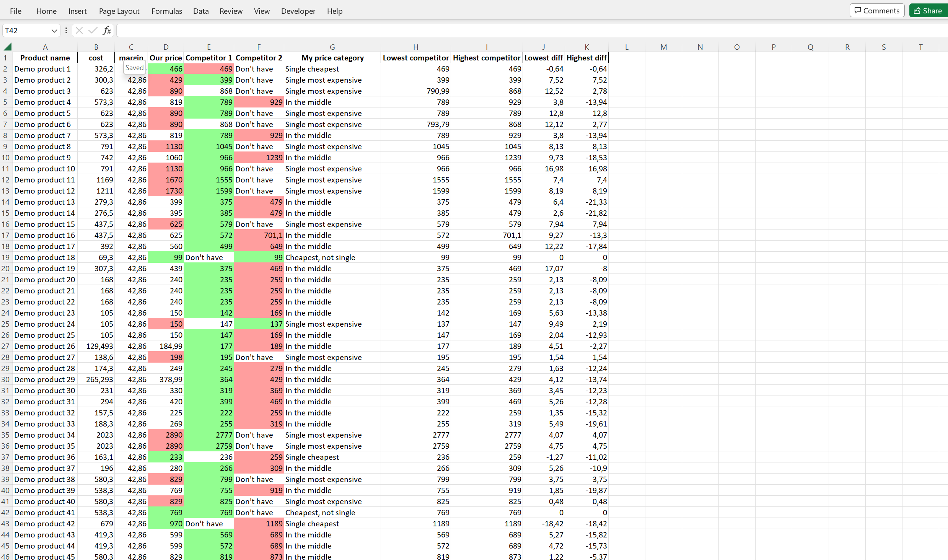Click the formula bar options dots
The image size is (948, 560).
click(66, 30)
